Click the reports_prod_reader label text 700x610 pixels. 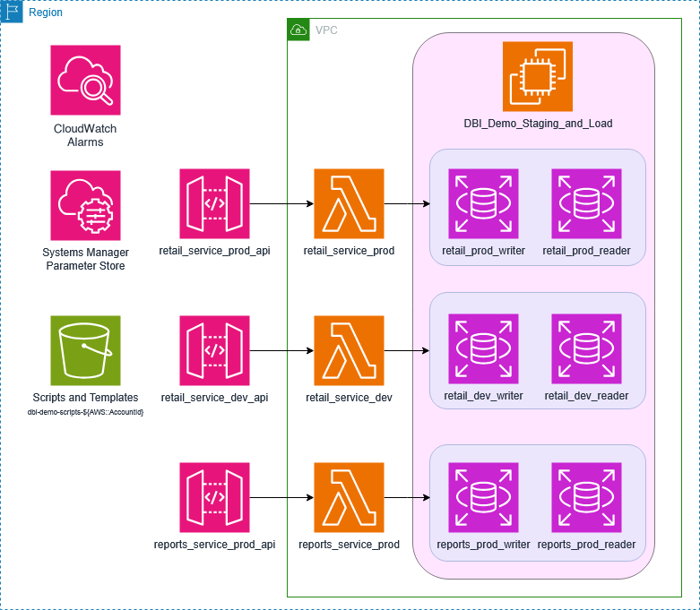point(586,545)
